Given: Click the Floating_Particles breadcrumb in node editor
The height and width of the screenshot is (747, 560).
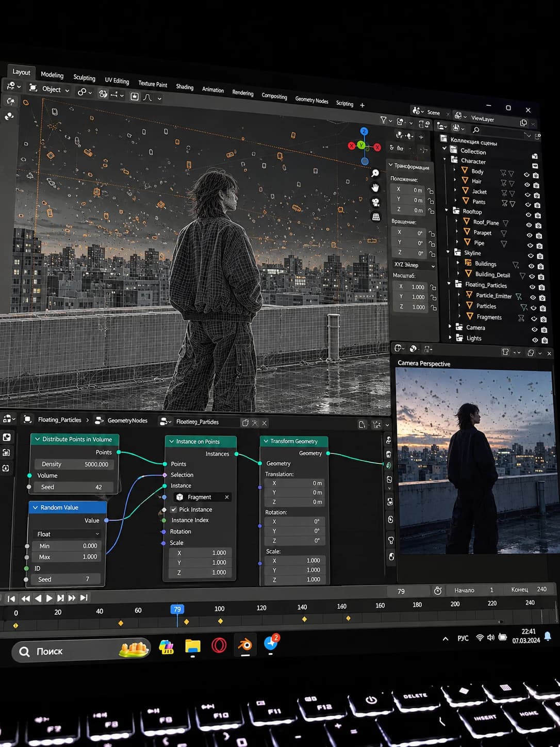Looking at the screenshot, I should click(60, 420).
